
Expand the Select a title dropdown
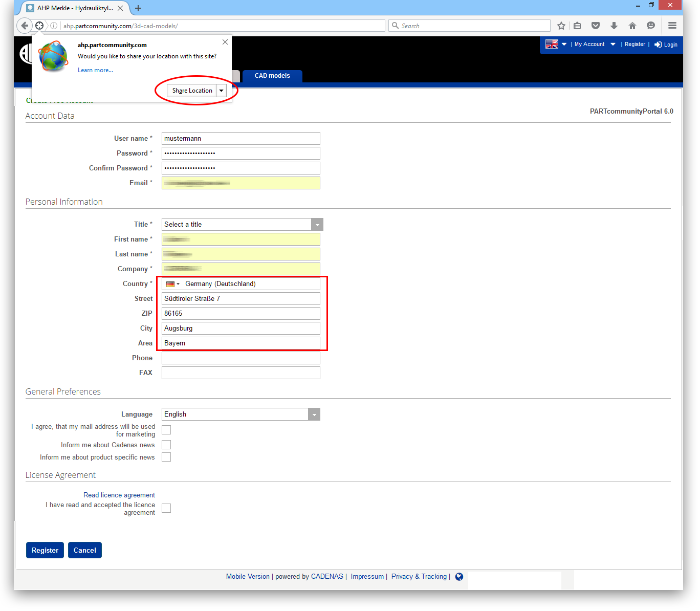click(x=317, y=225)
